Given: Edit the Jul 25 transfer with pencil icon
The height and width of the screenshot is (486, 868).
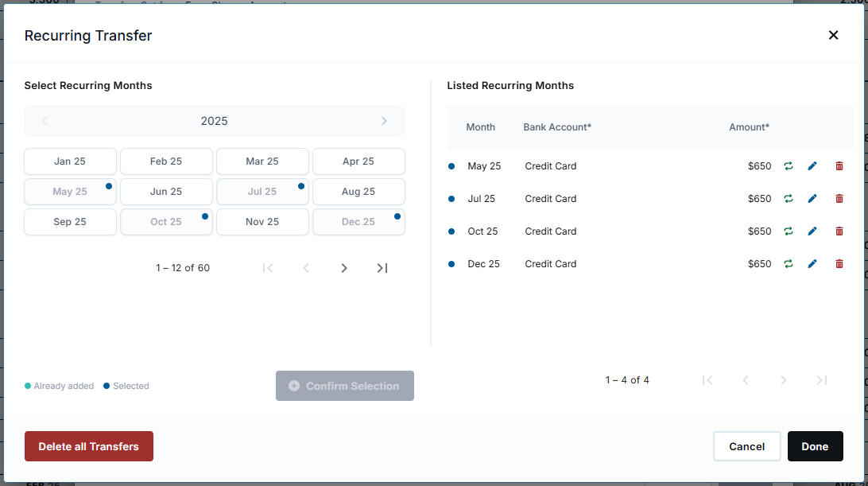Looking at the screenshot, I should tap(812, 198).
